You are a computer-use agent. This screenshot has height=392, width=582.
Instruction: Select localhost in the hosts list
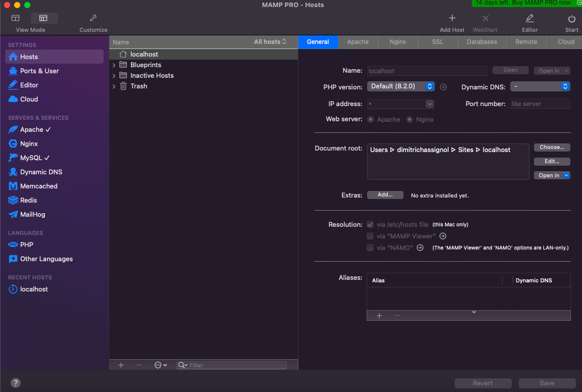coord(203,54)
